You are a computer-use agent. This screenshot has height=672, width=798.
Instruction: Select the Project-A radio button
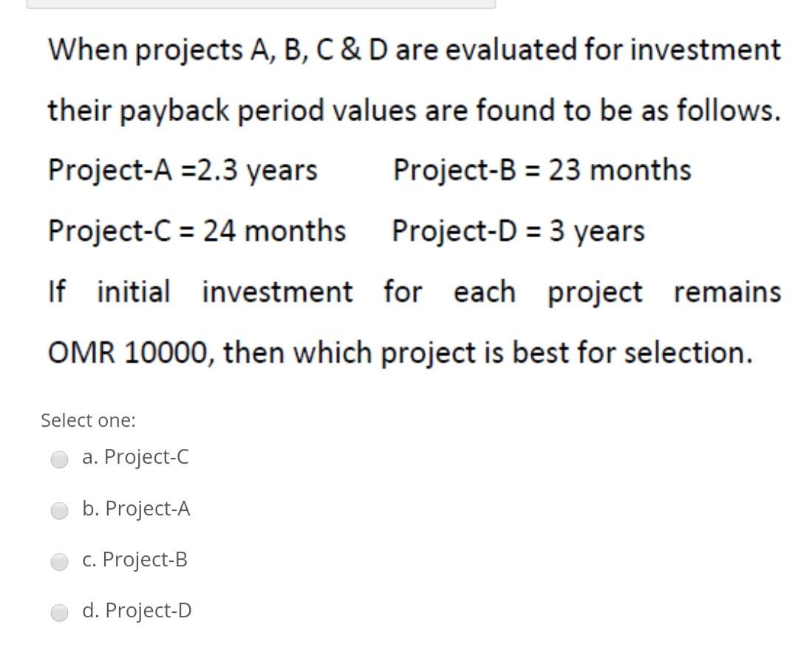pyautogui.click(x=59, y=510)
